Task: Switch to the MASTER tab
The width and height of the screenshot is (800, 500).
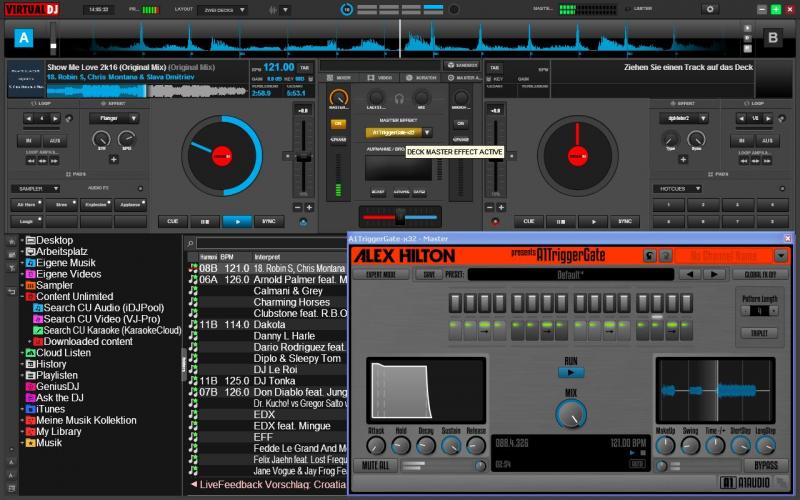Action: [x=464, y=78]
